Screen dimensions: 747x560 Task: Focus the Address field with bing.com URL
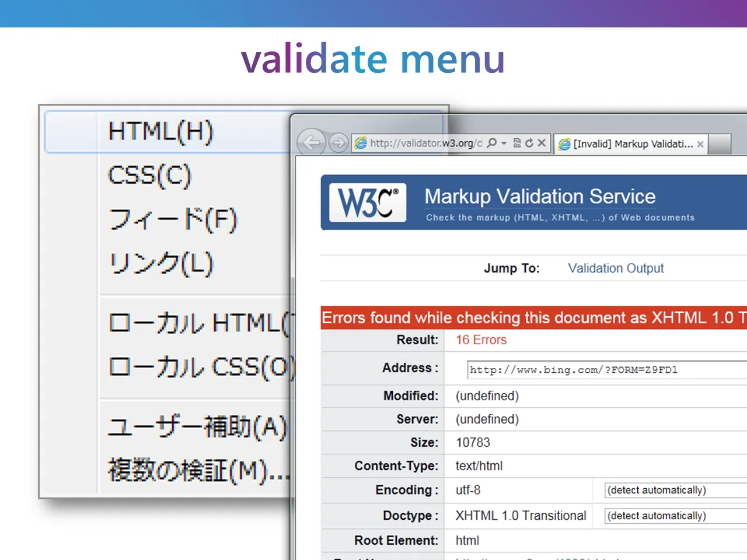coord(607,370)
